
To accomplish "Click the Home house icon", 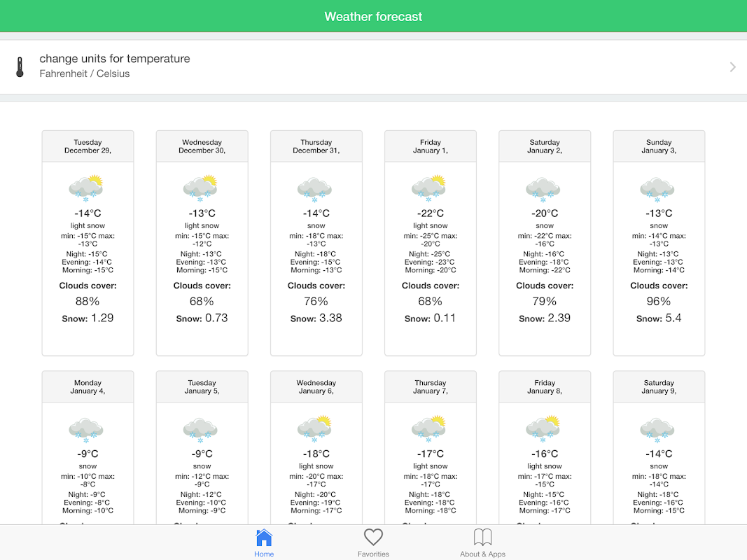I will [x=264, y=538].
